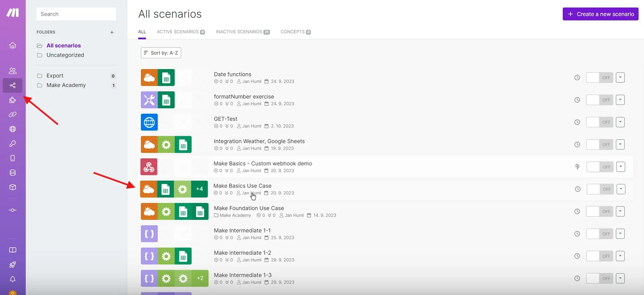Click the webhook module icon of Custom webhook demo

tap(149, 167)
